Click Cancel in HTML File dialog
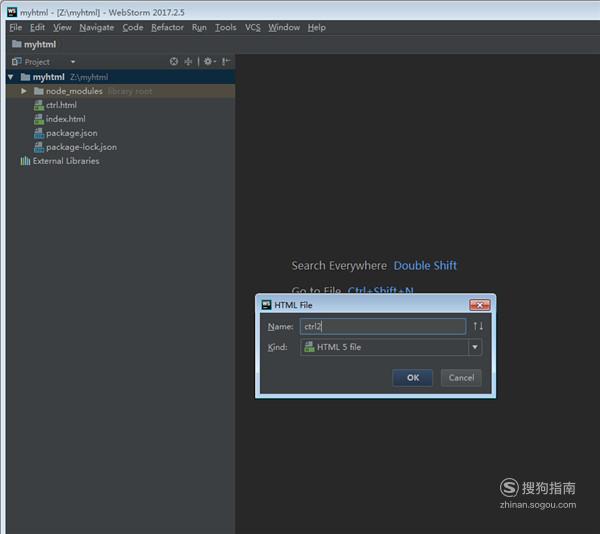The image size is (600, 534). click(x=461, y=378)
